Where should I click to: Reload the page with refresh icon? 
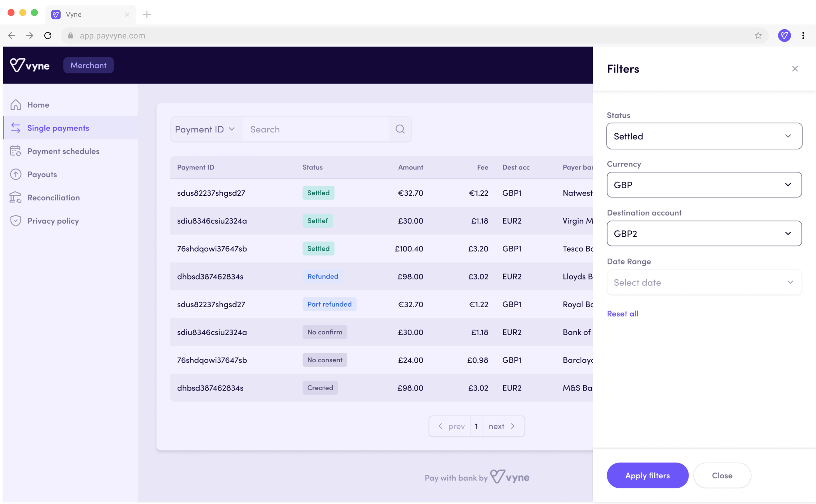tap(48, 36)
